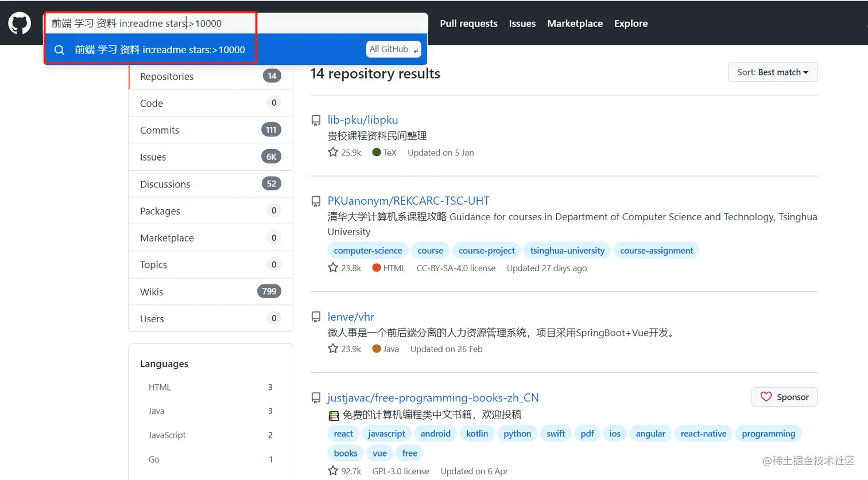Click the course-assignment topic tag
Screen dimensions: 868x480
657,251
